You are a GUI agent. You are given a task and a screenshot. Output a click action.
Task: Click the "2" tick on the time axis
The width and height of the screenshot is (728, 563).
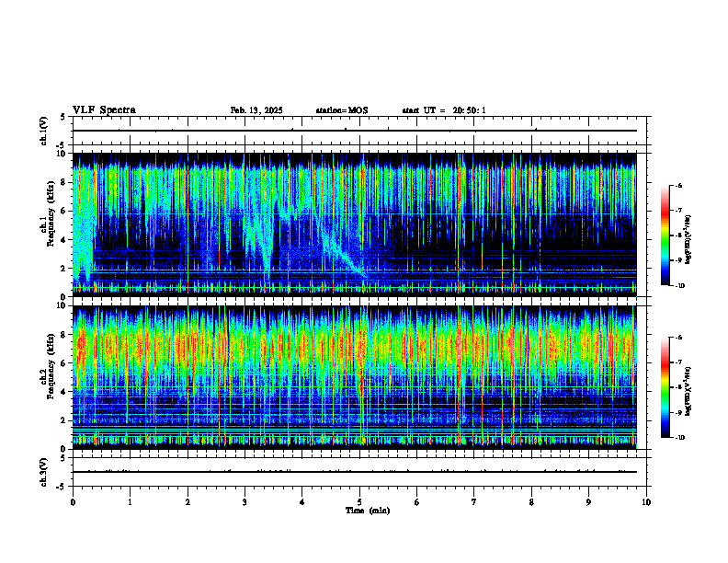[x=188, y=502]
